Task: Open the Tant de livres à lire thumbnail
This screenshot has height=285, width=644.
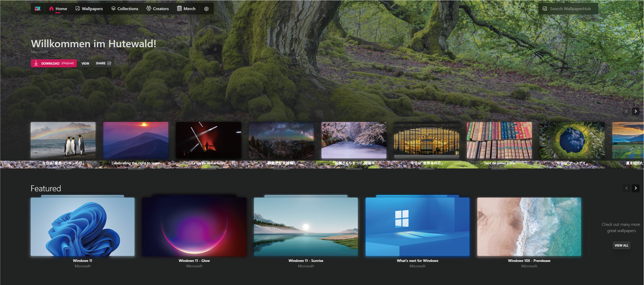Action: [x=499, y=140]
